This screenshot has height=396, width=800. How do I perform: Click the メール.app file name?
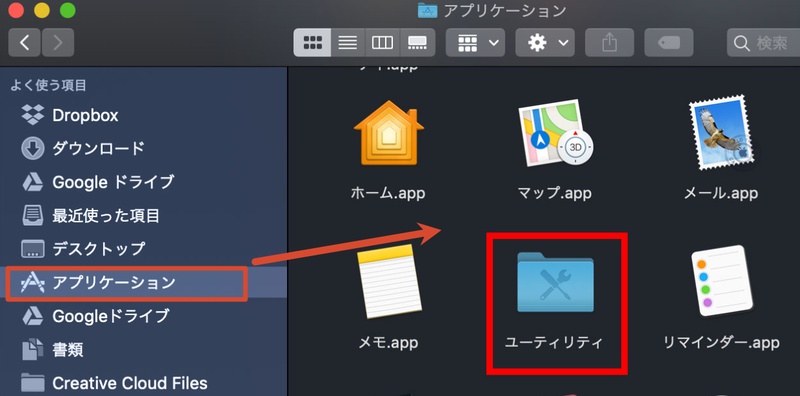pos(721,193)
